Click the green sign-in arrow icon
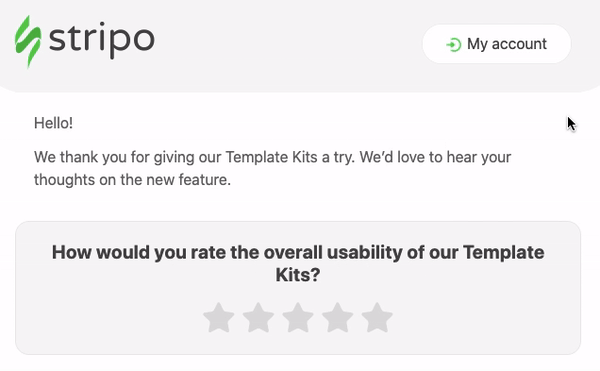The height and width of the screenshot is (371, 600). point(454,45)
